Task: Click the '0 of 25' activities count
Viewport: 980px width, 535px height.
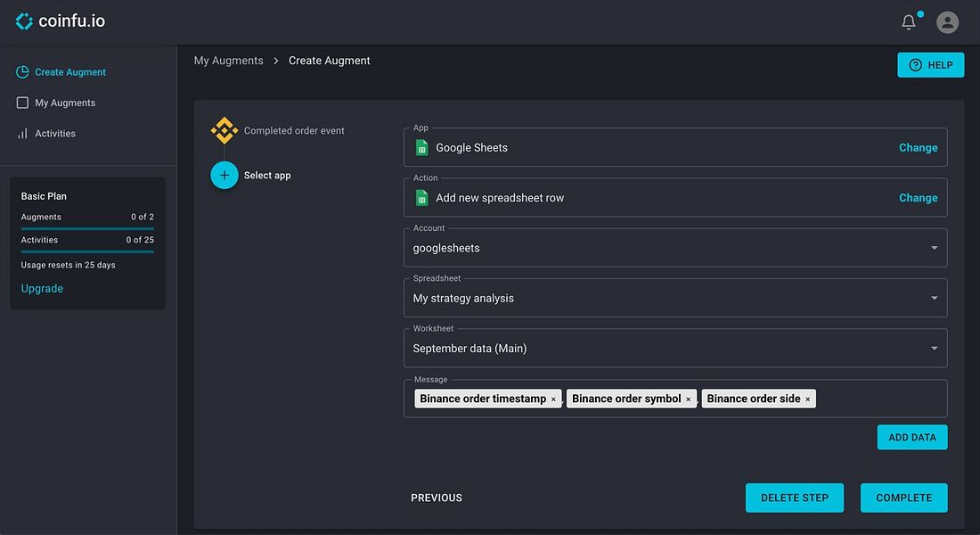Action: (x=140, y=240)
